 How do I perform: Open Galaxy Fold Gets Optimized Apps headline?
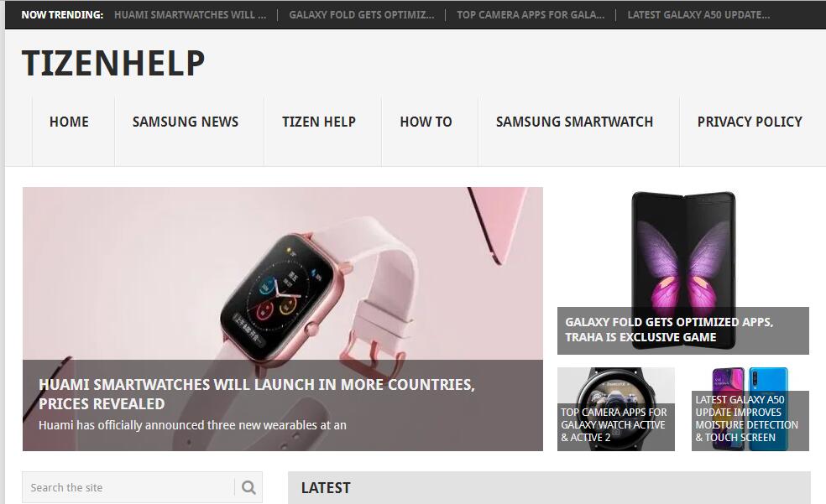coord(669,330)
